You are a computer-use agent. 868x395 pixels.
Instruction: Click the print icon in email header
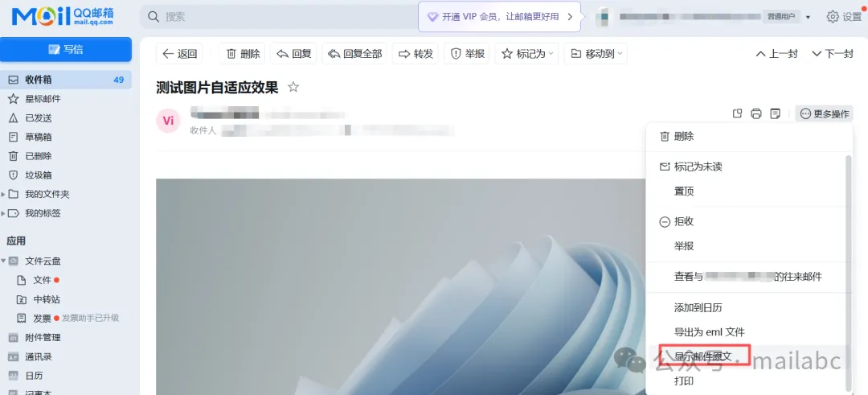coord(755,114)
